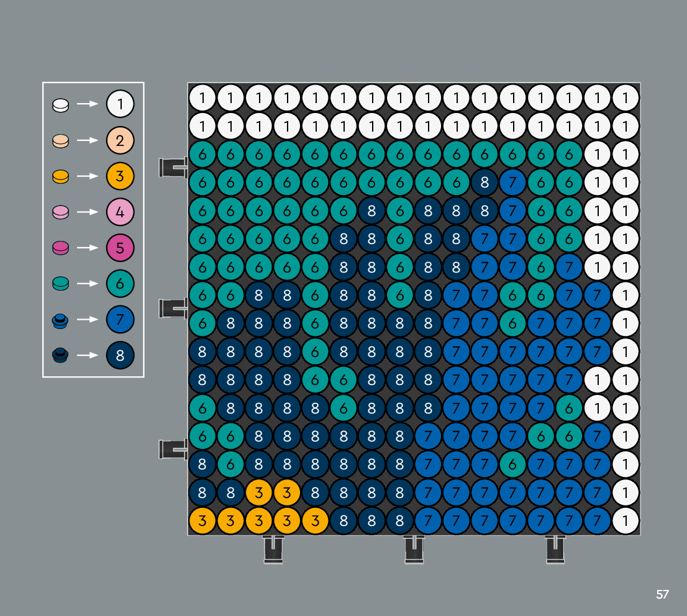
Task: Pick the orange stud icon in the legend
Action: point(60,177)
